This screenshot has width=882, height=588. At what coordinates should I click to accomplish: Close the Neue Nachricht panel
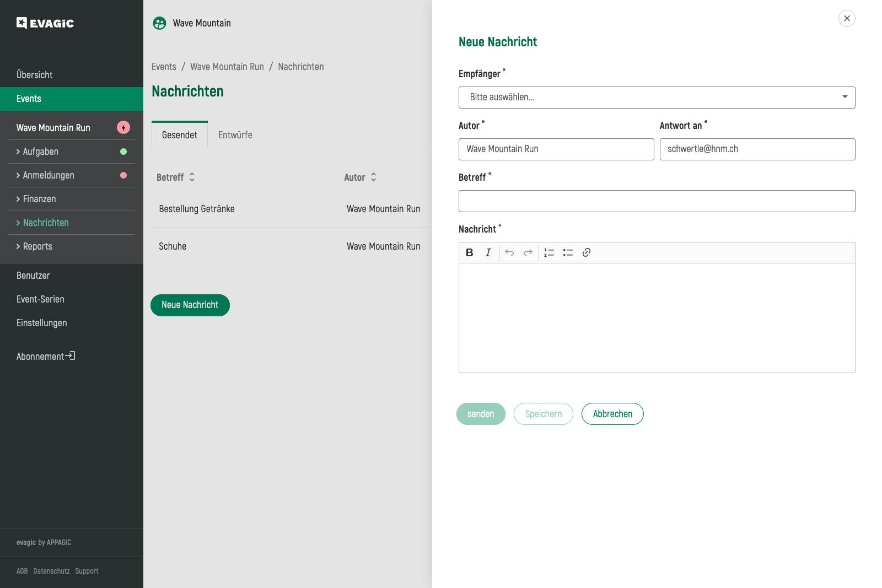[847, 18]
